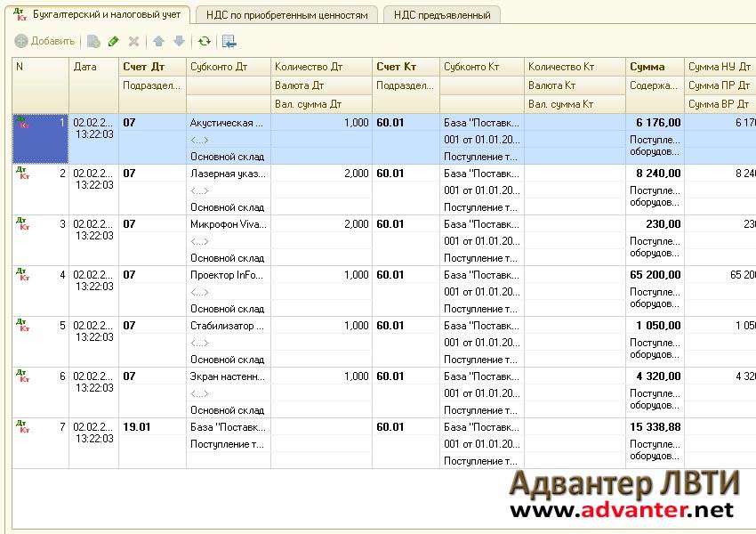The image size is (756, 534).
Task: Click 001 от 01.01.20... in row 2
Action: (482, 190)
